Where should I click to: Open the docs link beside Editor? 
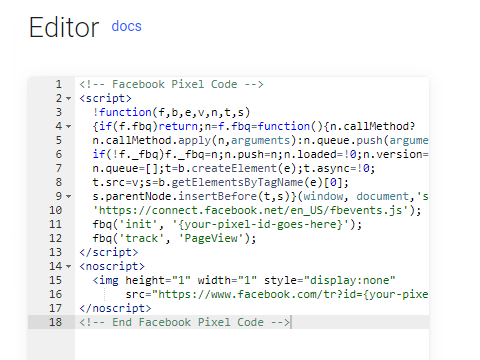126,26
